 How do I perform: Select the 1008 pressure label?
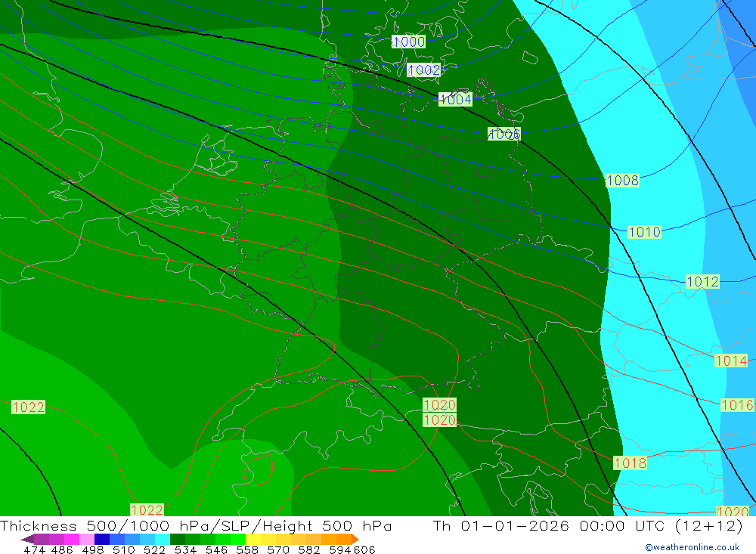(622, 181)
